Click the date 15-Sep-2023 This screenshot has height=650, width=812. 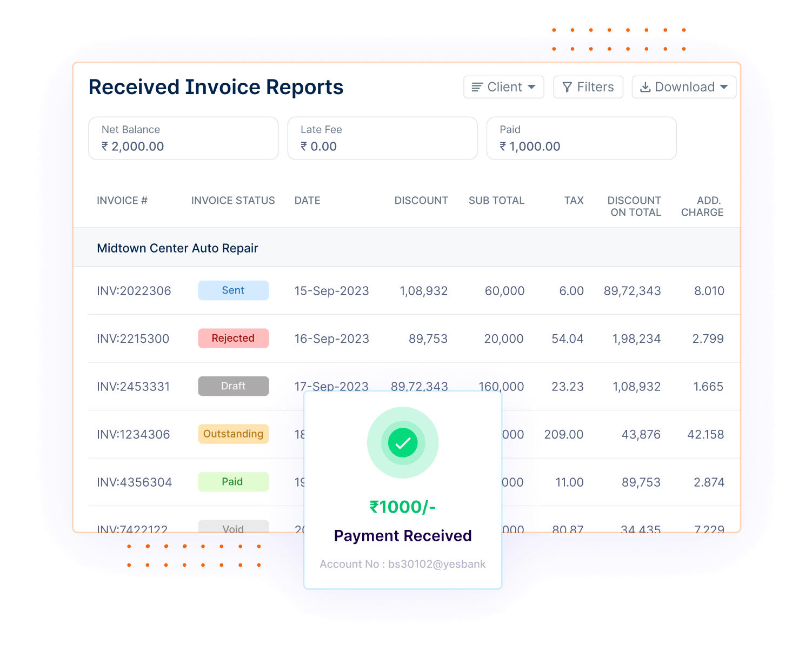click(x=332, y=291)
